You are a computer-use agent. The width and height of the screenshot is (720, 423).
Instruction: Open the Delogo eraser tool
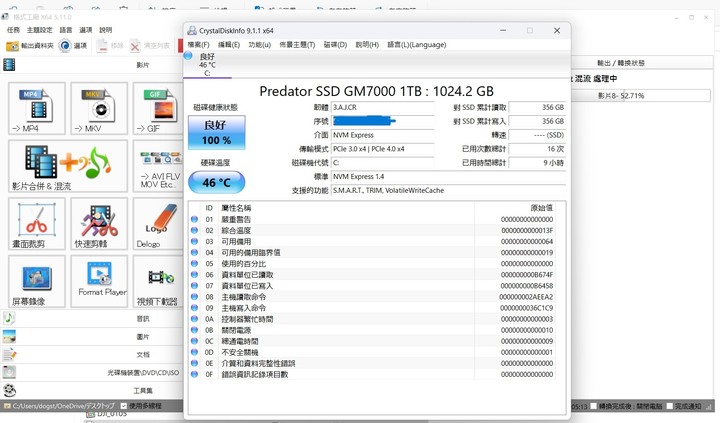coord(158,224)
